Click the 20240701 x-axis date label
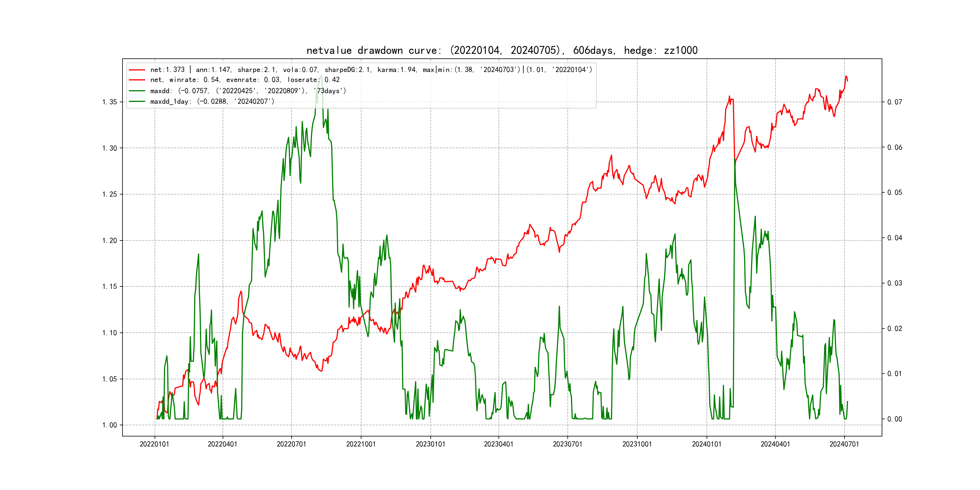This screenshot has width=980, height=490. point(844,444)
